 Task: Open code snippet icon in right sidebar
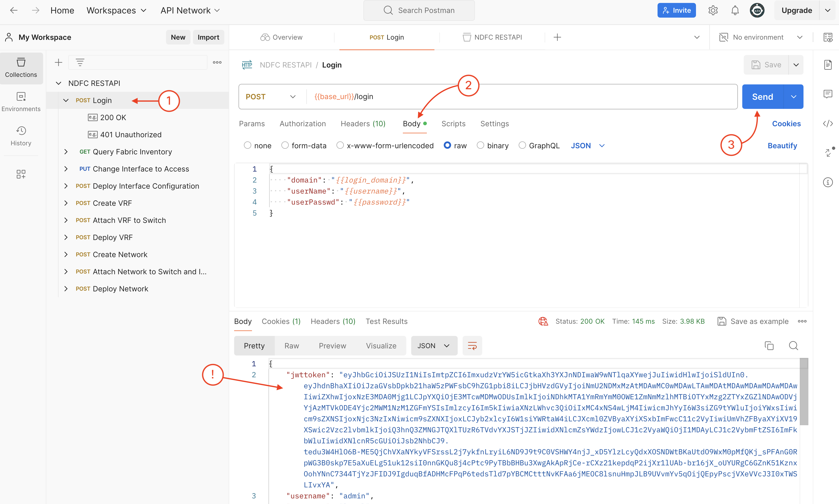[828, 123]
